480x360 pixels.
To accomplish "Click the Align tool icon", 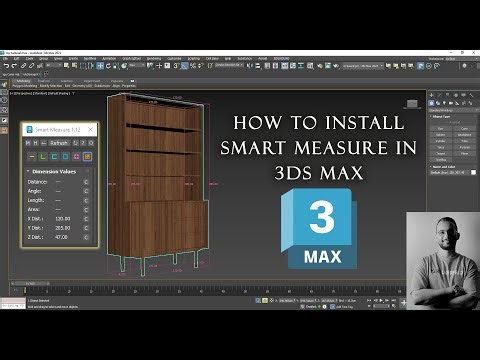I will click(x=258, y=66).
